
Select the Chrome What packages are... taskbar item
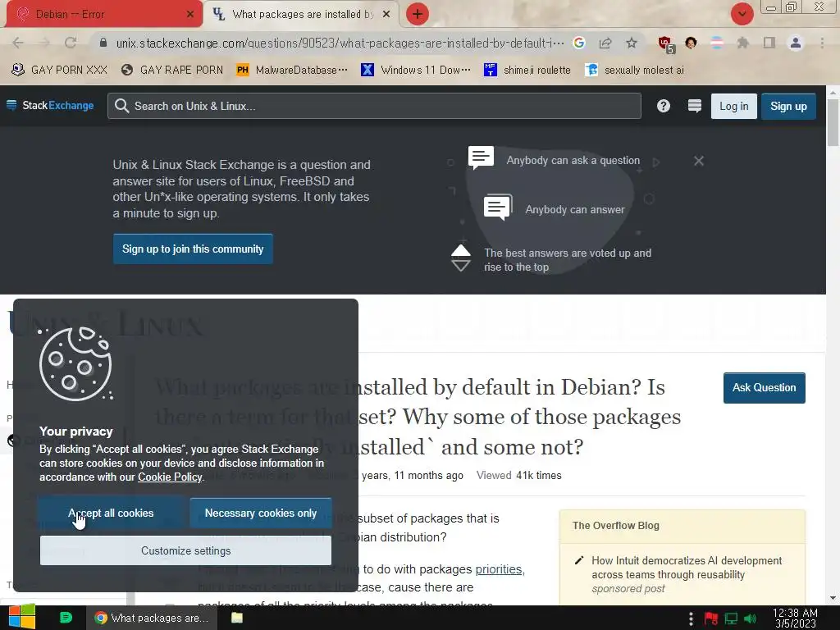[152, 618]
